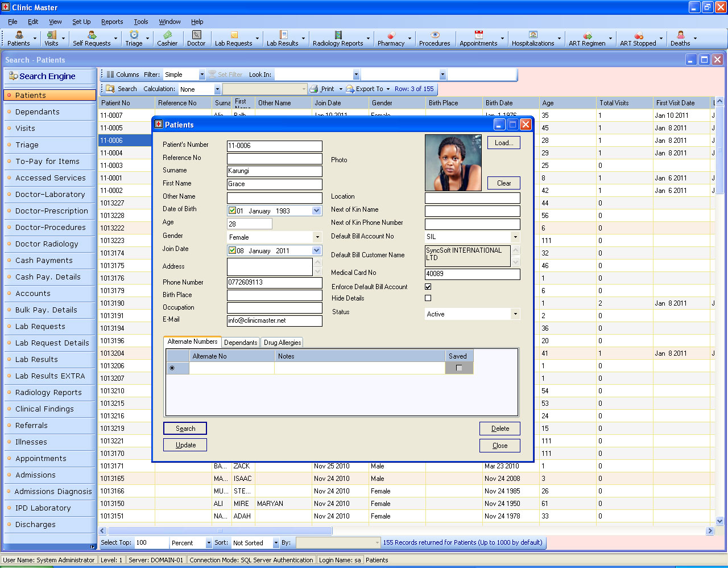Image resolution: width=728 pixels, height=568 pixels.
Task: Open the Status dropdown showing Active
Action: [x=515, y=314]
